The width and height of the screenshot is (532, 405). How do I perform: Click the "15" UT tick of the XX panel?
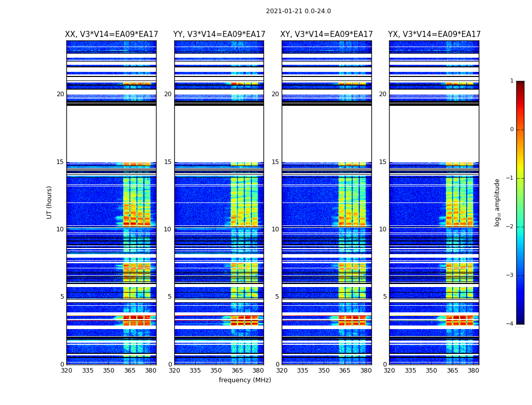60,161
